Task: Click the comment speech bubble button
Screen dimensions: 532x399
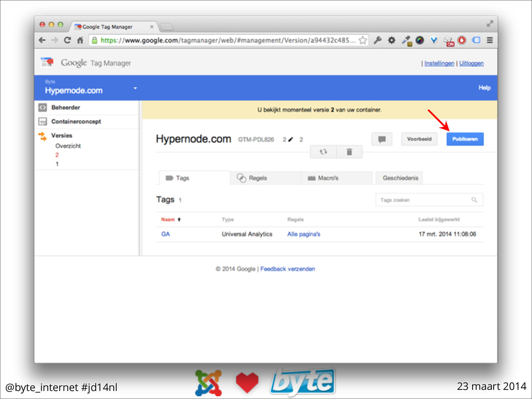Action: pos(382,139)
